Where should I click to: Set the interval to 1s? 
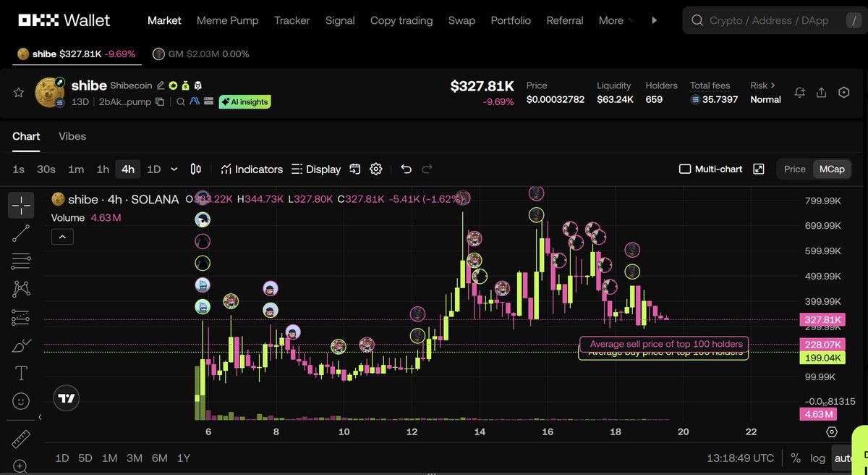tap(19, 169)
